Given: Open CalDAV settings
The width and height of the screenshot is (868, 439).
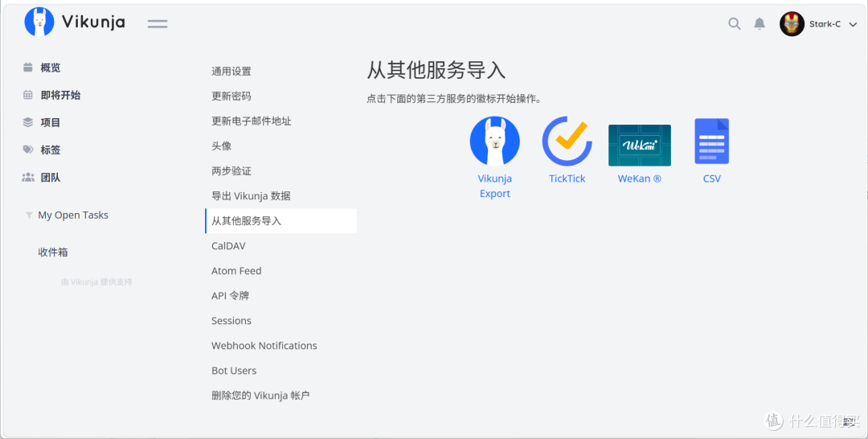Looking at the screenshot, I should tap(280, 246).
